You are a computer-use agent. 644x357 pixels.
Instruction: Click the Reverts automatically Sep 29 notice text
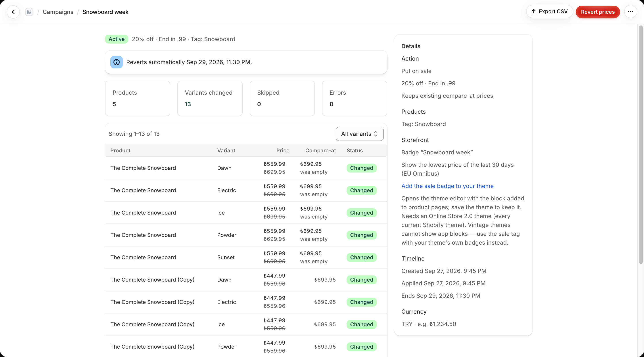189,62
